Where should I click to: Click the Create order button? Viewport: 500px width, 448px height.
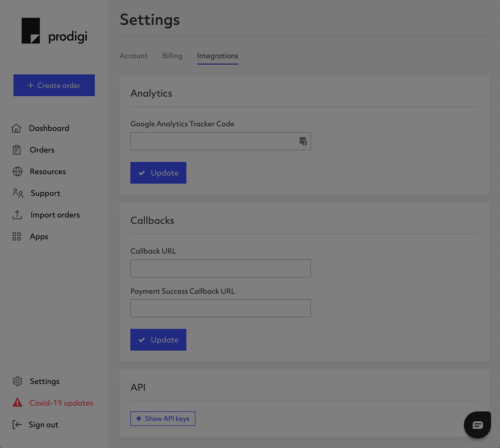point(54,85)
